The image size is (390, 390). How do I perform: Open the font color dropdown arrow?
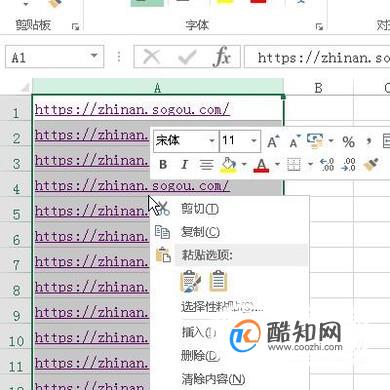click(277, 164)
